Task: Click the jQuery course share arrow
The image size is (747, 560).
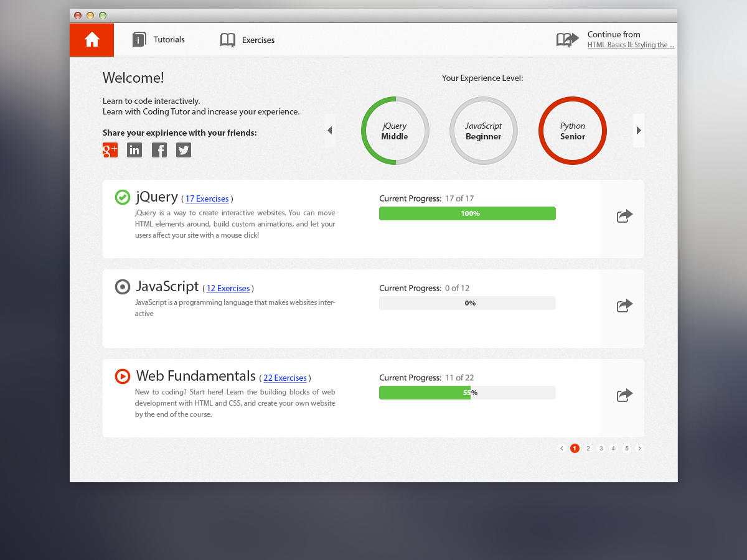Action: click(x=624, y=216)
